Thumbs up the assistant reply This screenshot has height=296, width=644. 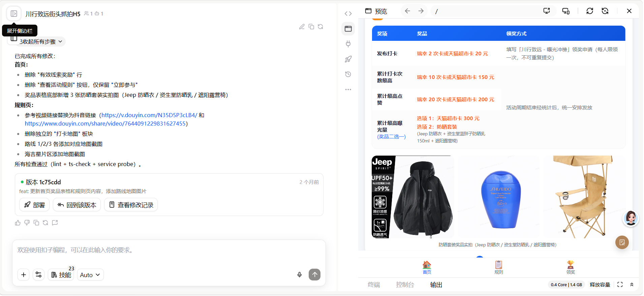tap(18, 223)
